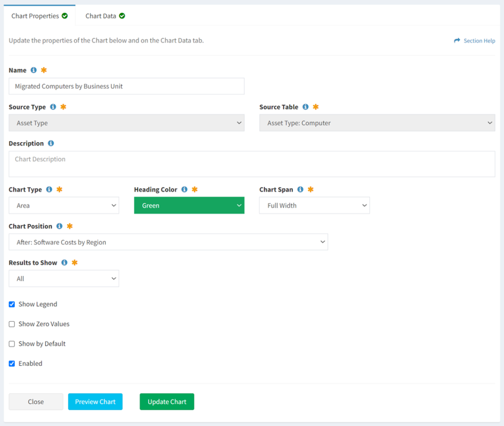Enable the Show Zero Values checkbox
The height and width of the screenshot is (426, 504).
(11, 324)
